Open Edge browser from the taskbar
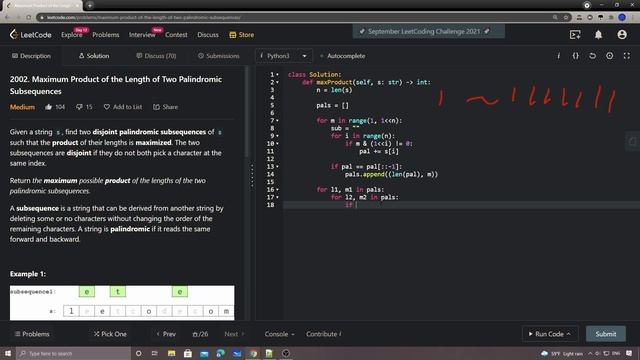 (x=220, y=353)
